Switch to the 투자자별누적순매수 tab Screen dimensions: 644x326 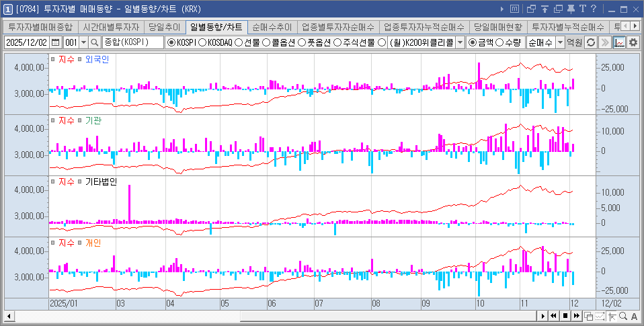coord(568,27)
